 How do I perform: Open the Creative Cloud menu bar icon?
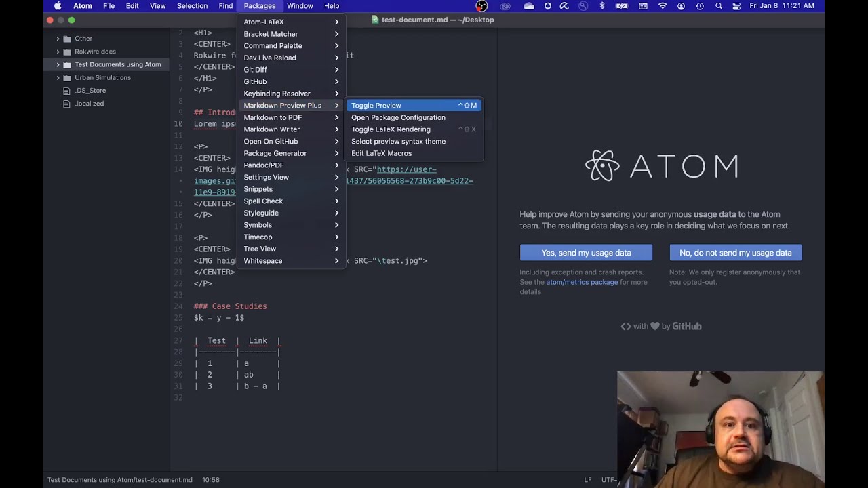505,6
